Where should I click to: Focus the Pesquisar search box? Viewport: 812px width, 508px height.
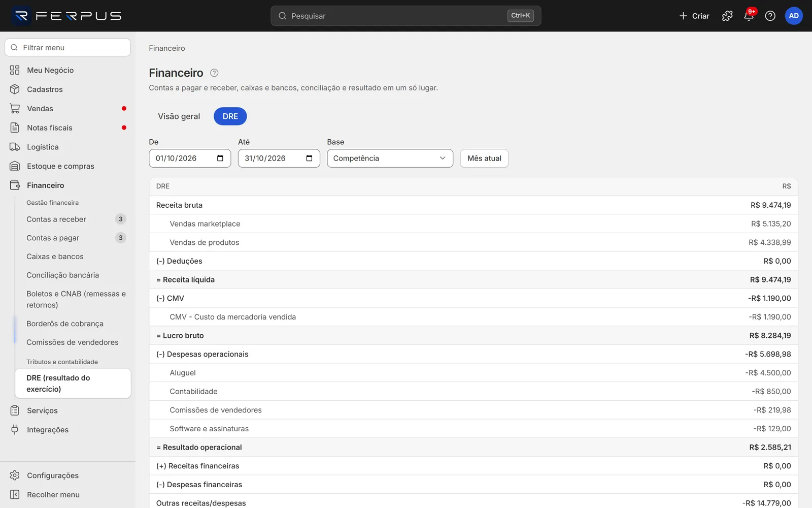406,16
